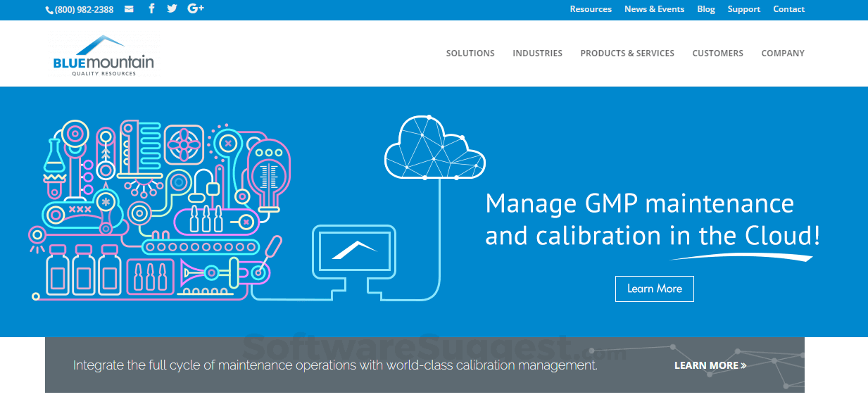Click the Blue Mountain logo
Viewport: 868px width, 416px height.
[103, 55]
